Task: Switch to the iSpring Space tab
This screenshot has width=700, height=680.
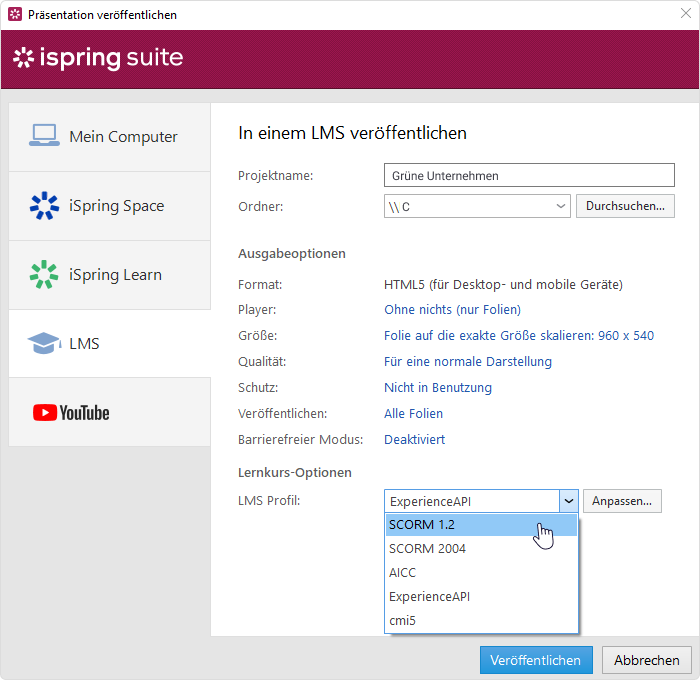Action: pos(109,206)
